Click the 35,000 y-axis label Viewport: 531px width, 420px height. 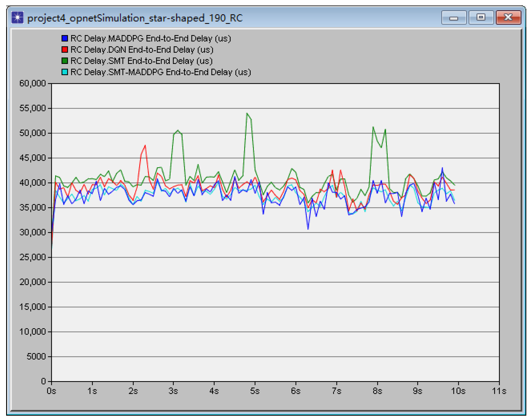point(32,208)
